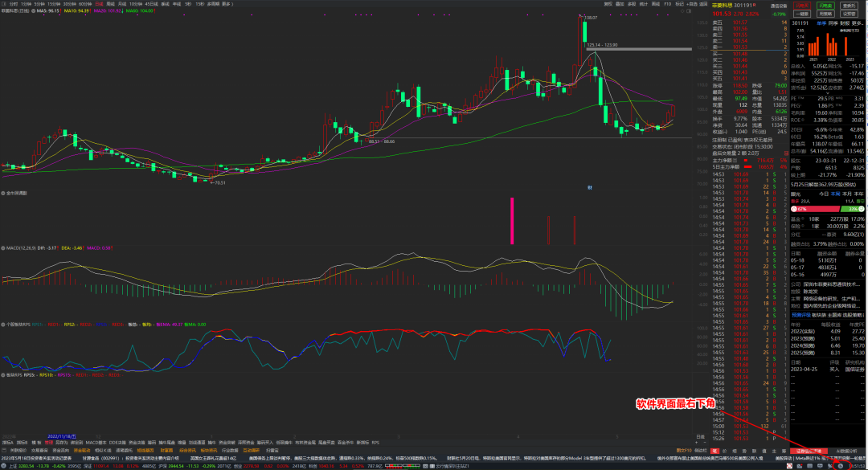
Task: Switch to the 周线 weekly tab
Action: pyautogui.click(x=110, y=4)
